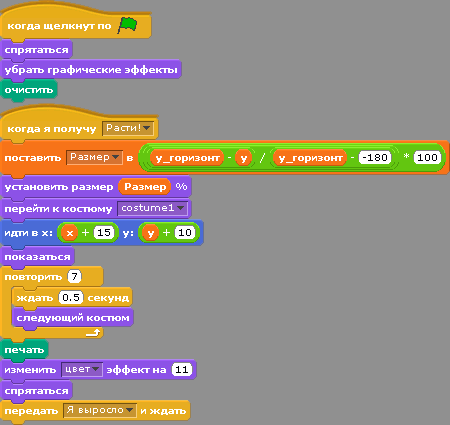Click the effect change value 11
The height and width of the screenshot is (425, 450).
(x=182, y=369)
